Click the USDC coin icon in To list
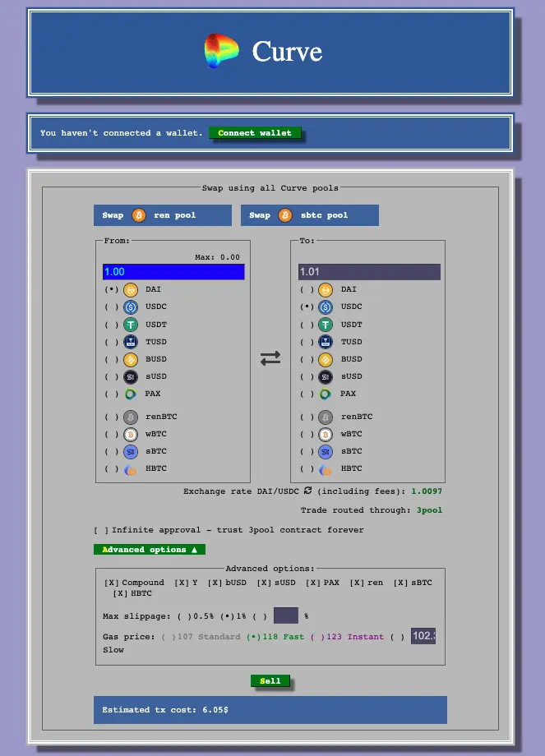This screenshot has width=545, height=756. [326, 307]
